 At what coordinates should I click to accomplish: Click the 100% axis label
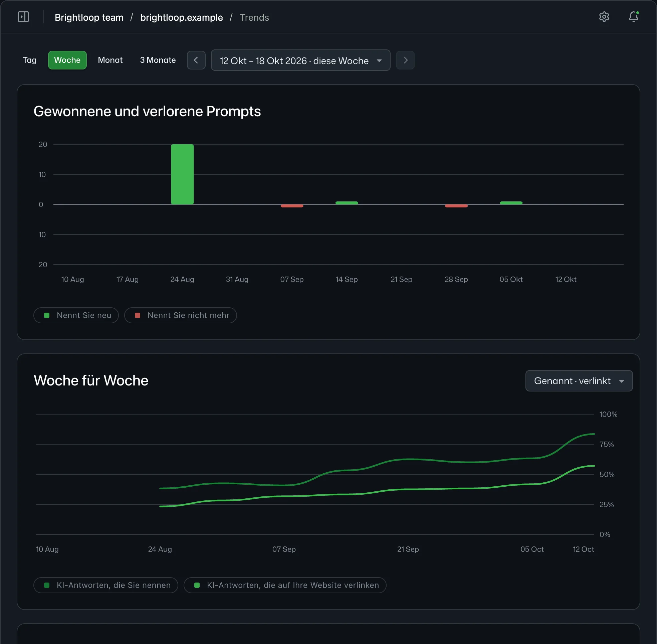click(608, 414)
